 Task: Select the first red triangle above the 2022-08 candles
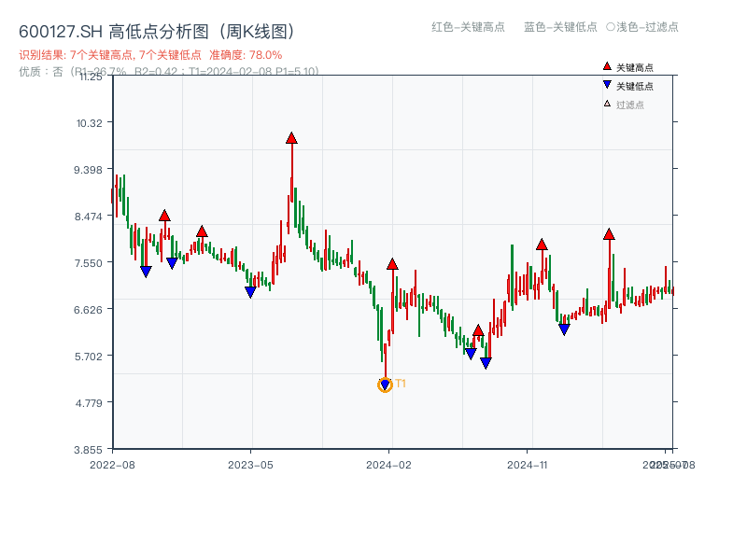[164, 215]
